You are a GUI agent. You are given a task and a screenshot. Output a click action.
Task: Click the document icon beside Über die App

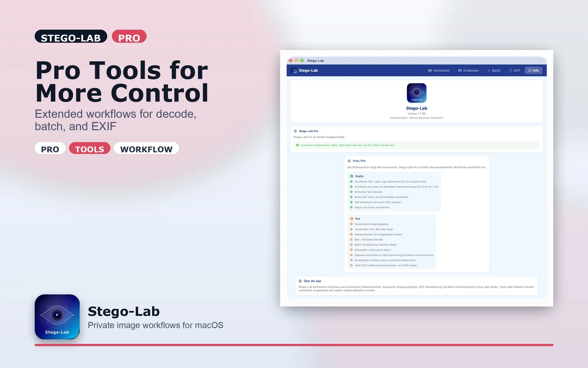point(300,281)
